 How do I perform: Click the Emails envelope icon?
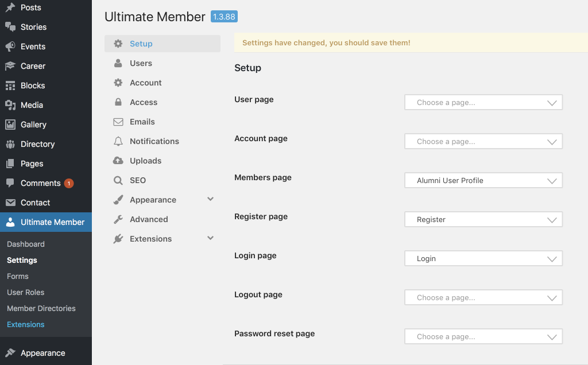pyautogui.click(x=118, y=122)
